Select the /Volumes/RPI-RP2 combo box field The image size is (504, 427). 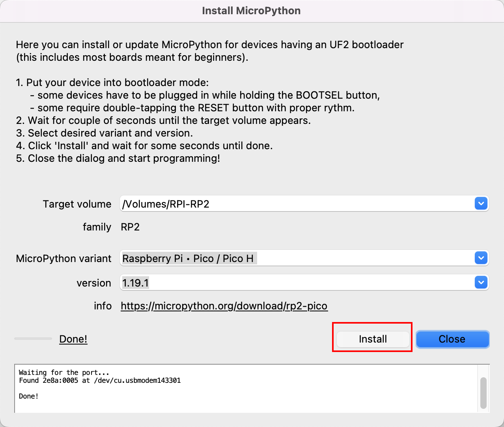[x=304, y=204]
